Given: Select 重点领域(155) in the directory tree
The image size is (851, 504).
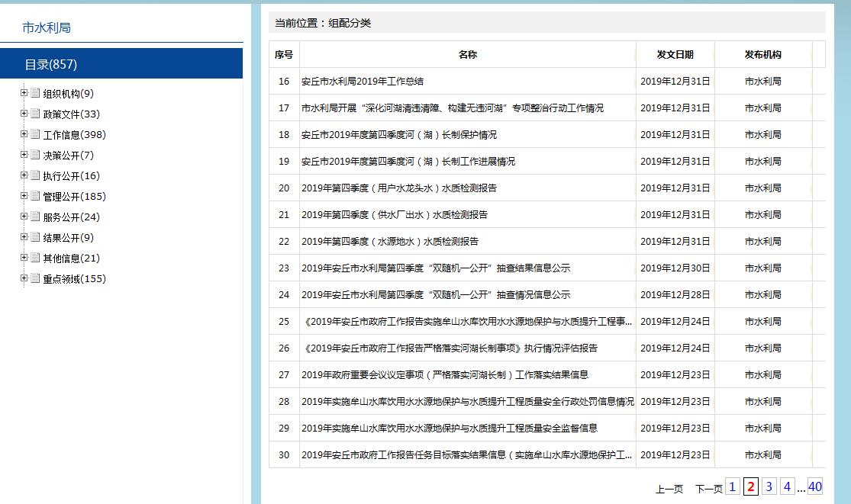Looking at the screenshot, I should pos(74,279).
